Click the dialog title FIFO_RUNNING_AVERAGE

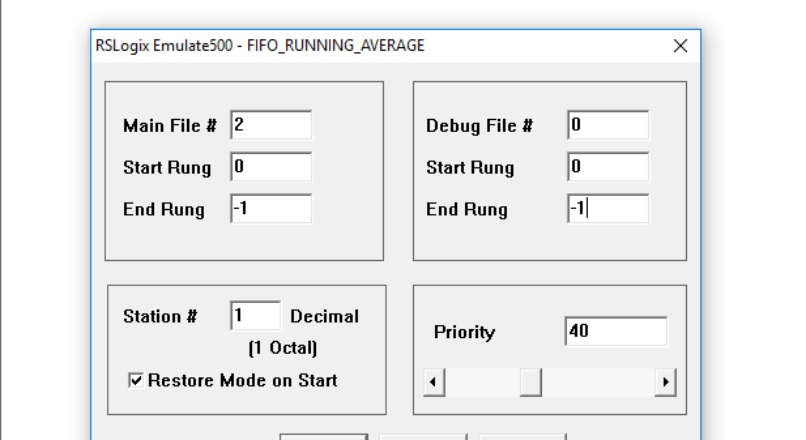(x=336, y=46)
